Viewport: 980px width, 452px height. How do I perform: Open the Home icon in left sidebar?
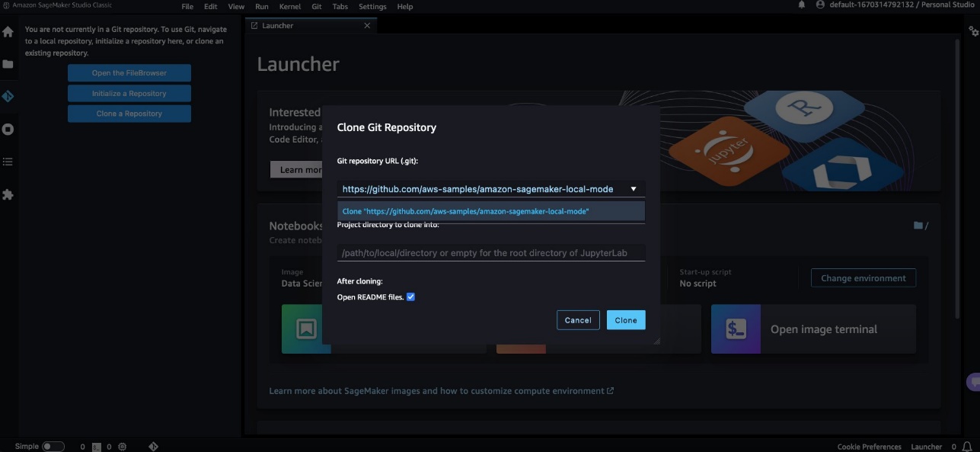click(x=8, y=32)
